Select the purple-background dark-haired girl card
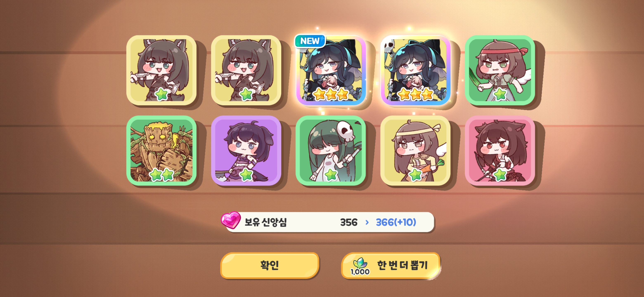The image size is (644, 297). click(x=246, y=150)
